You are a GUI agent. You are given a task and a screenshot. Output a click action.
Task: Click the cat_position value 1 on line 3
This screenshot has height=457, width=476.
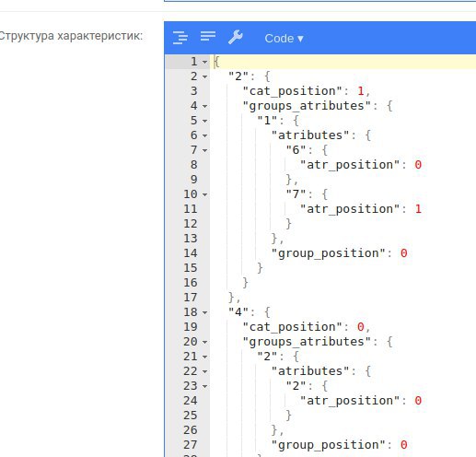coord(361,91)
